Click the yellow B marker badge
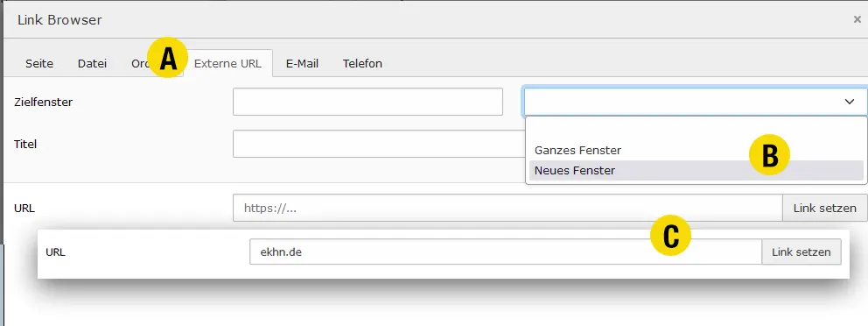868x326 pixels. [770, 155]
